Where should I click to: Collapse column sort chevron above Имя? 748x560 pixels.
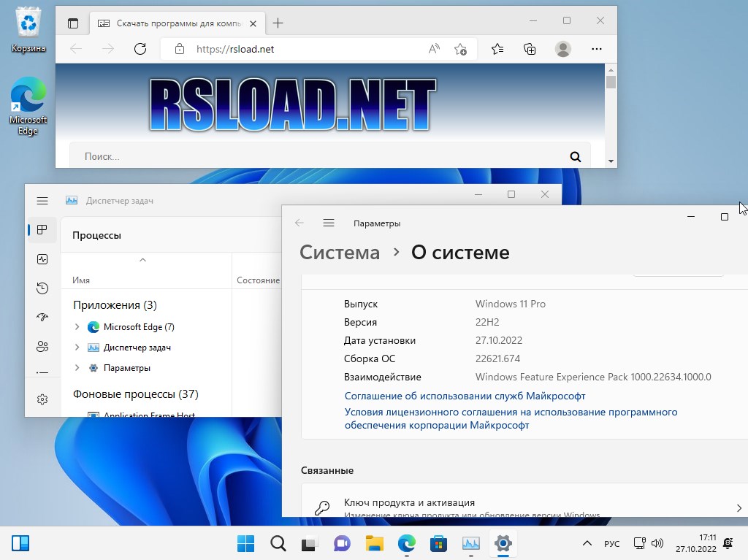[x=142, y=260]
